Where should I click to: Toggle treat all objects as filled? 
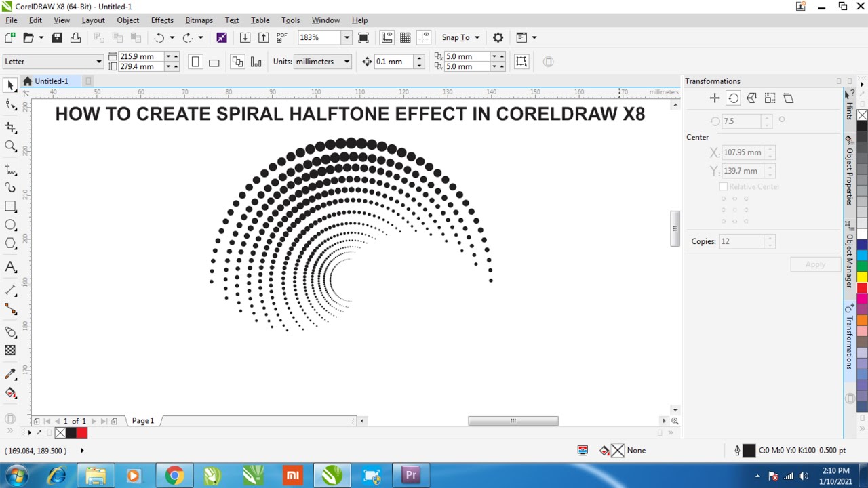coord(521,62)
